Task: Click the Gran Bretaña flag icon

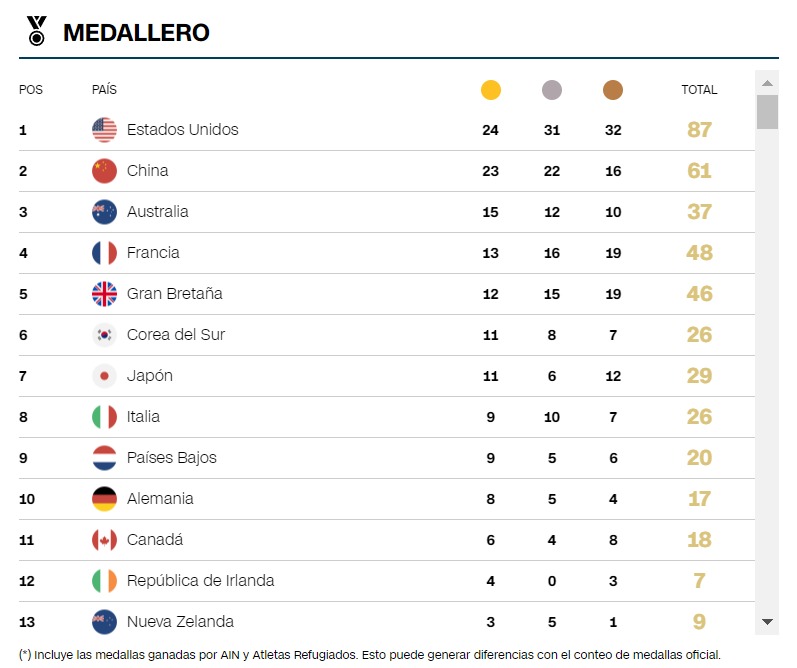Action: 104,294
